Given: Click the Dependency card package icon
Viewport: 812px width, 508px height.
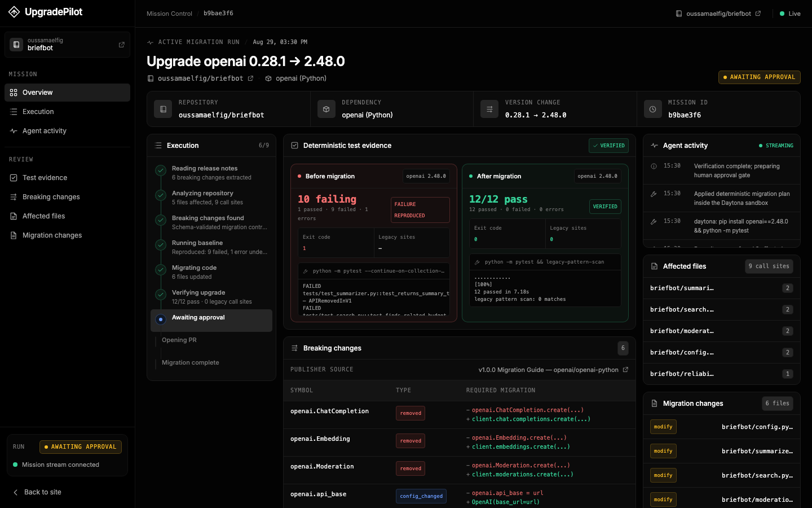Looking at the screenshot, I should click(326, 109).
